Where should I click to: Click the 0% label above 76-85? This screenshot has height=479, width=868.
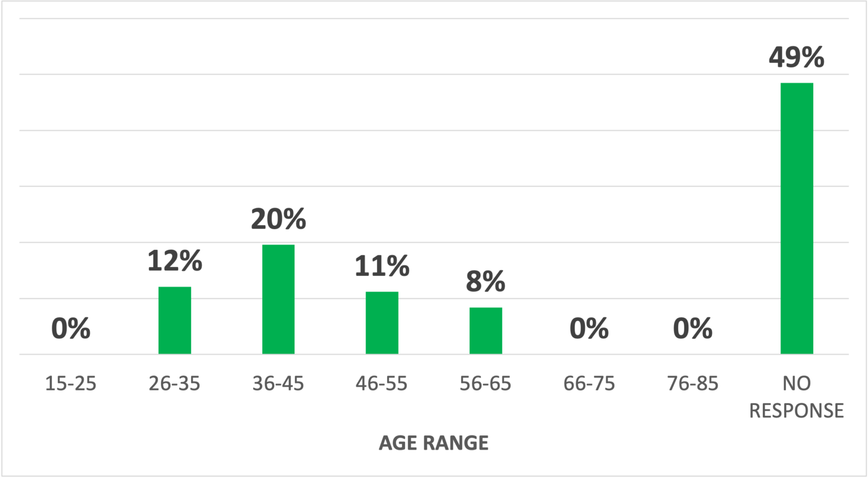coord(693,329)
